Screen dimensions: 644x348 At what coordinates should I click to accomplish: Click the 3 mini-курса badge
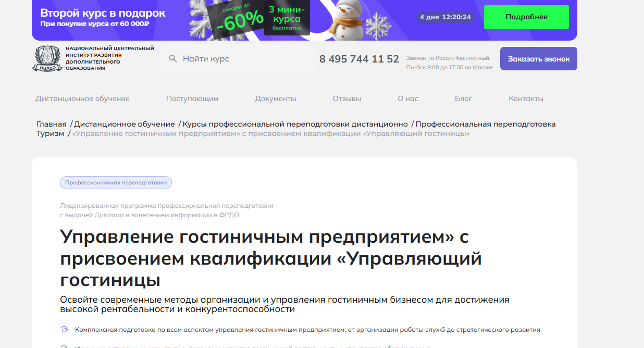click(287, 18)
